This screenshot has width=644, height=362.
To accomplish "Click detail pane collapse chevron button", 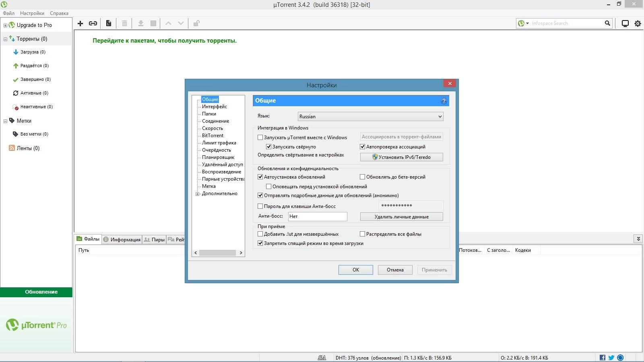I will click(638, 239).
